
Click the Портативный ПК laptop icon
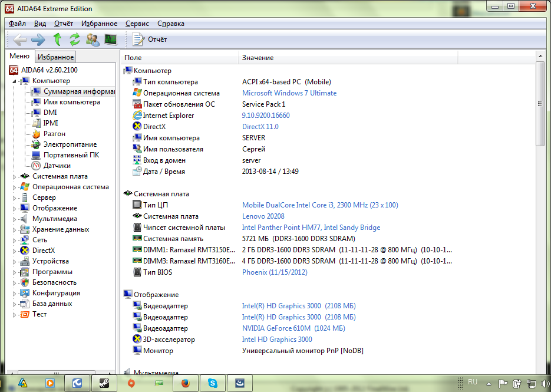click(36, 155)
